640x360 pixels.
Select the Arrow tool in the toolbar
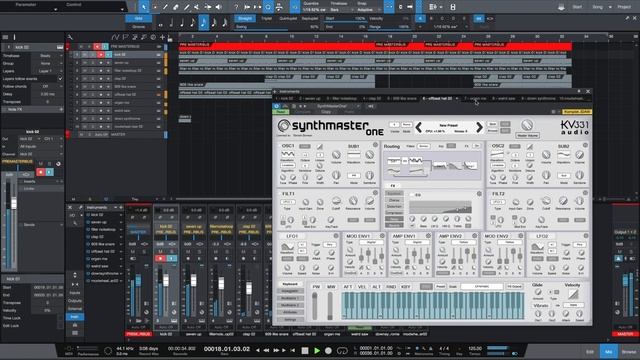pos(144,7)
